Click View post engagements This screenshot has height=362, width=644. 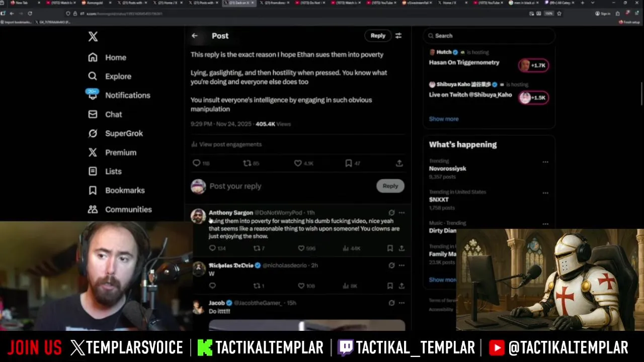(x=226, y=144)
